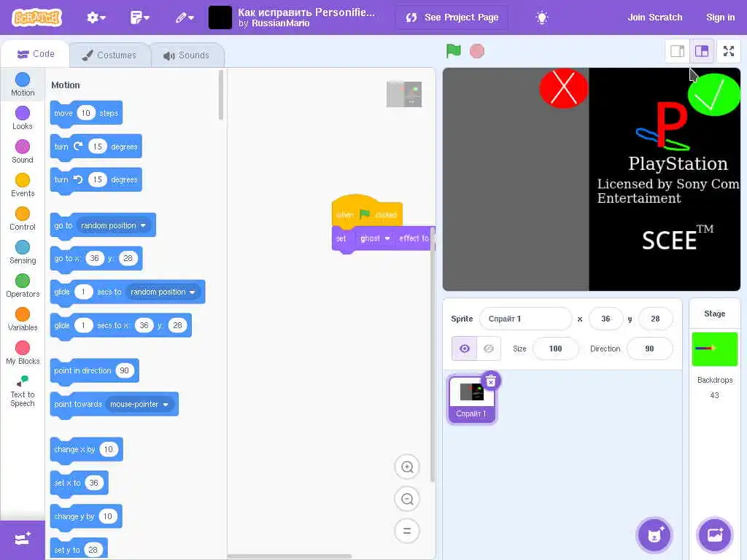The width and height of the screenshot is (747, 560).
Task: Click the move 10 steps block
Action: [x=86, y=113]
